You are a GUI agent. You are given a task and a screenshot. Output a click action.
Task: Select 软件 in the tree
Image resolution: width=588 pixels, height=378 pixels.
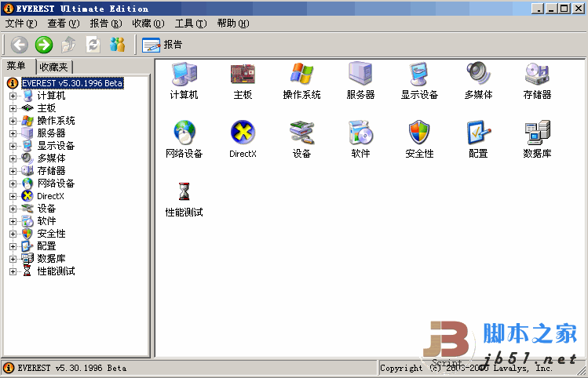pos(46,221)
